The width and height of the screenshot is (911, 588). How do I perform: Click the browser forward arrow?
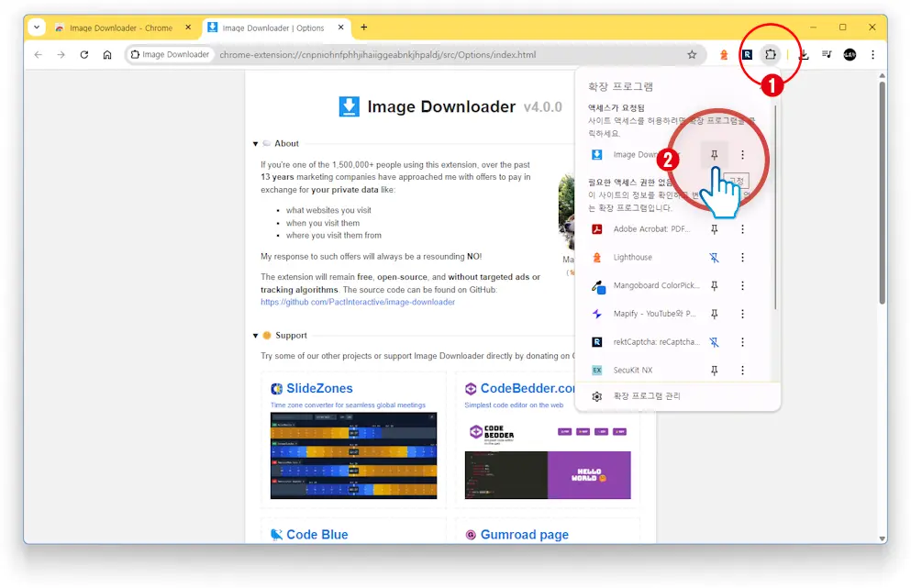[x=61, y=55]
